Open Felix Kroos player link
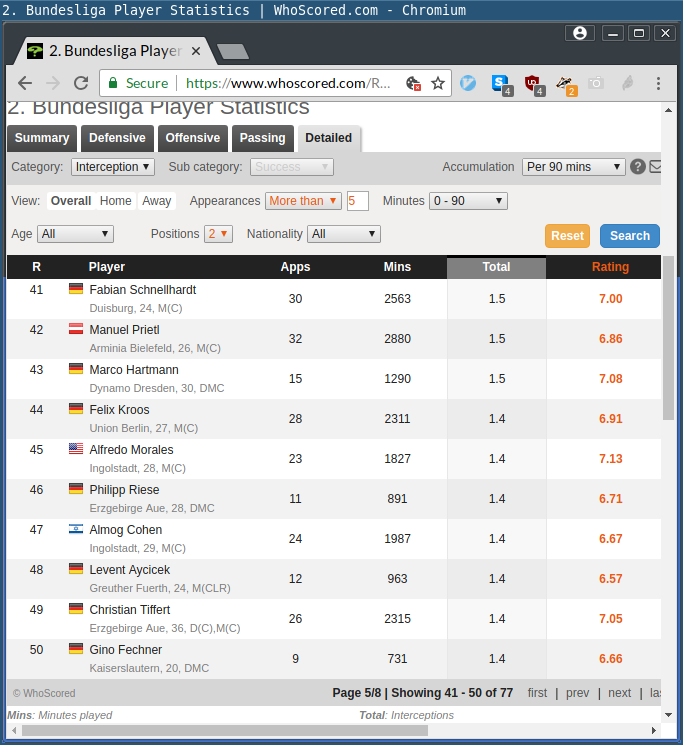 [119, 410]
